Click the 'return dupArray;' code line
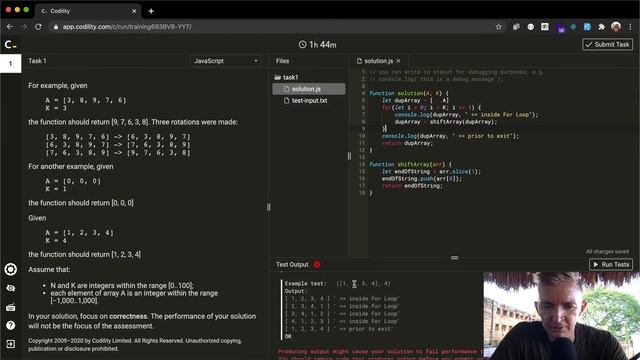The height and width of the screenshot is (360, 640). [407, 143]
